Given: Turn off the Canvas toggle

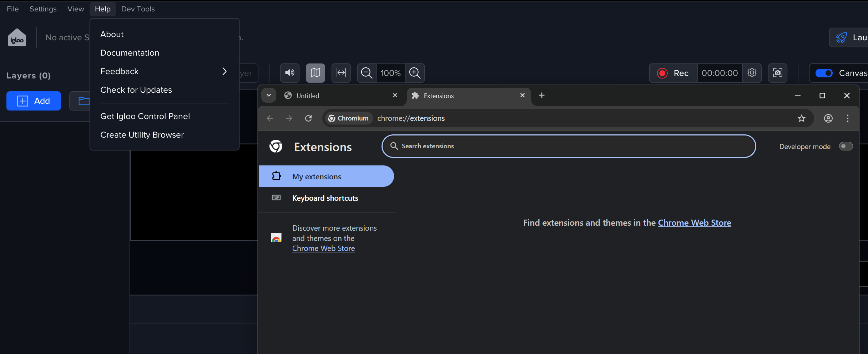Looking at the screenshot, I should point(824,73).
